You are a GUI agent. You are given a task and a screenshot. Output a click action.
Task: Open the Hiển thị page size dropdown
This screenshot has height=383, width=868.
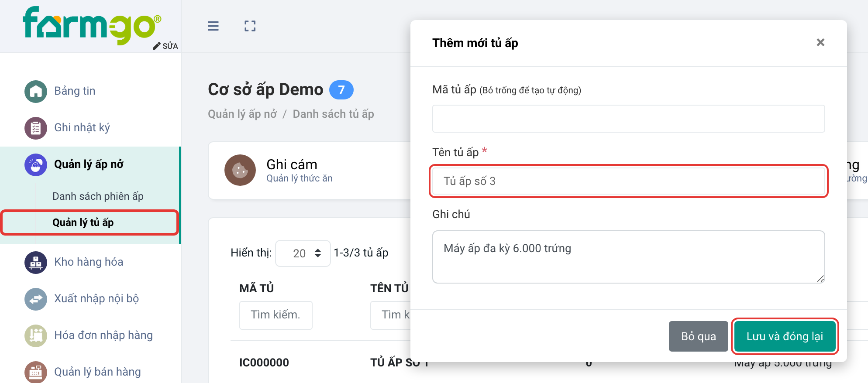(303, 253)
